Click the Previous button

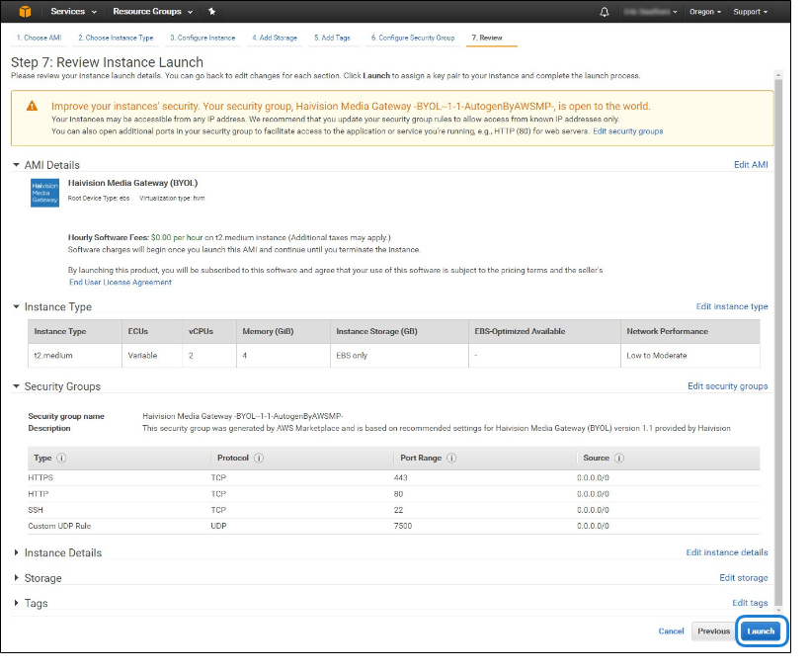(713, 630)
